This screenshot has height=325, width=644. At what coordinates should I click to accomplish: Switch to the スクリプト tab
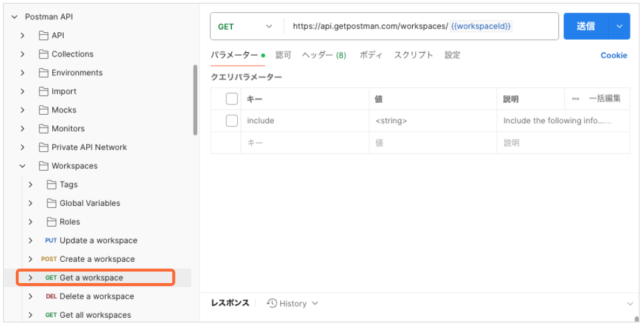tap(413, 55)
